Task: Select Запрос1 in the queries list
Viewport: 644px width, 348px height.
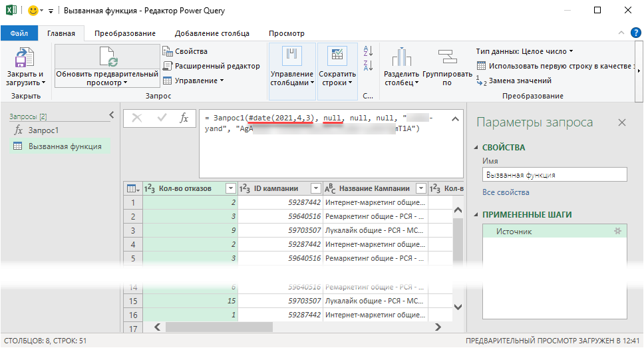Action: coord(43,130)
